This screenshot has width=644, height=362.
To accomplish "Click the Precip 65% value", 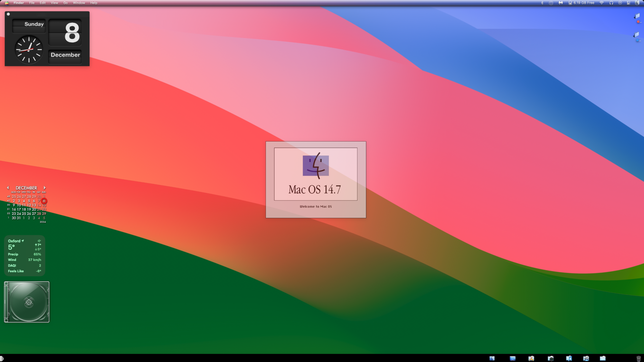I will [x=37, y=254].
